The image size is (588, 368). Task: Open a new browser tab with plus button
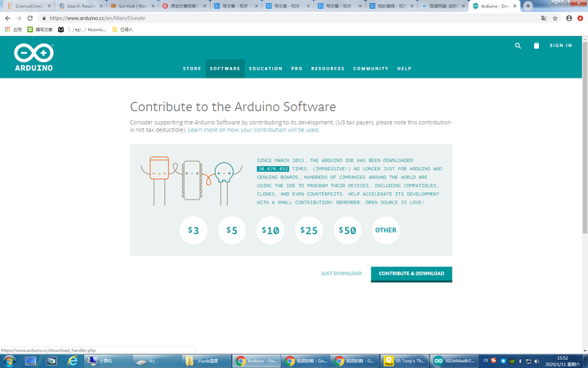click(x=528, y=6)
